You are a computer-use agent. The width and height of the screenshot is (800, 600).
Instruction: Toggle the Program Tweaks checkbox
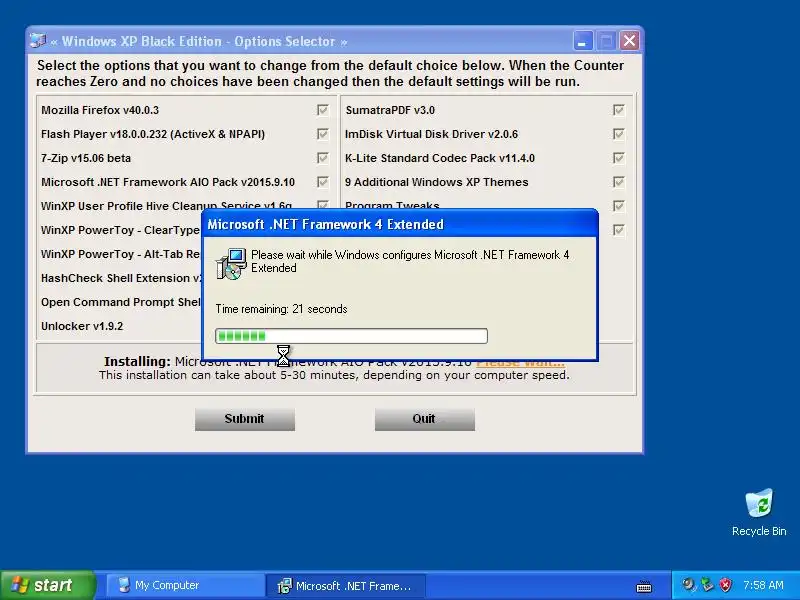[x=618, y=206]
